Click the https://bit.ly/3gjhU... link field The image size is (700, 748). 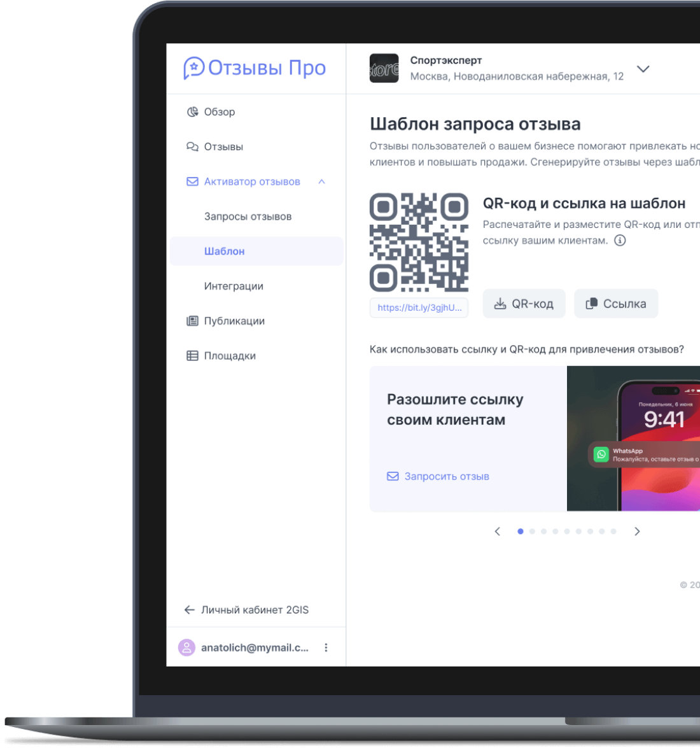click(419, 307)
